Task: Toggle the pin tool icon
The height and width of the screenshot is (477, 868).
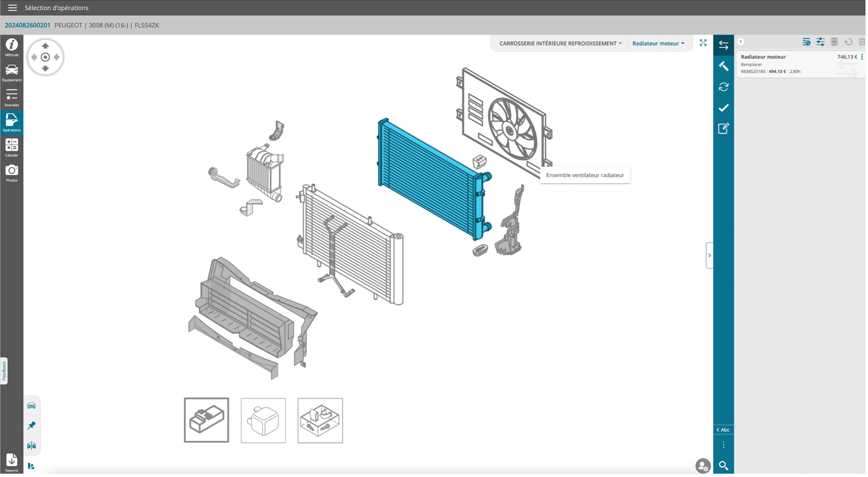Action: (x=32, y=425)
